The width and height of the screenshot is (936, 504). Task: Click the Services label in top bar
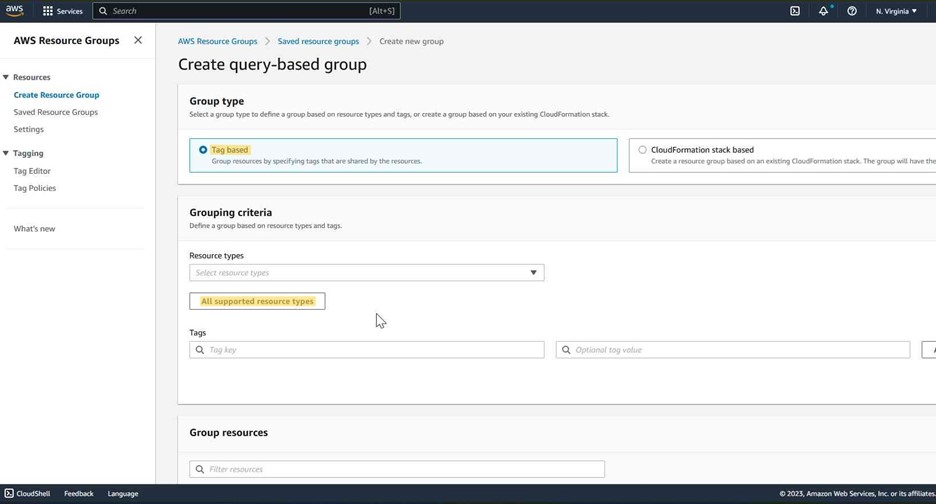(70, 11)
